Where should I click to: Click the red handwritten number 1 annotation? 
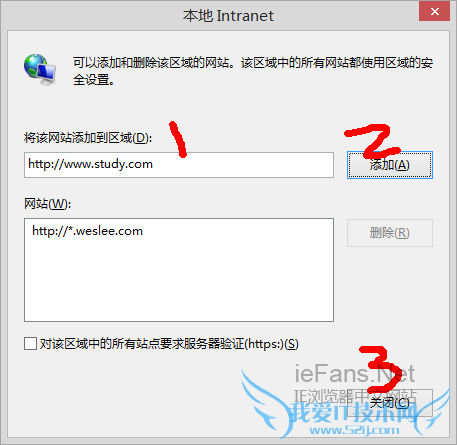(178, 139)
